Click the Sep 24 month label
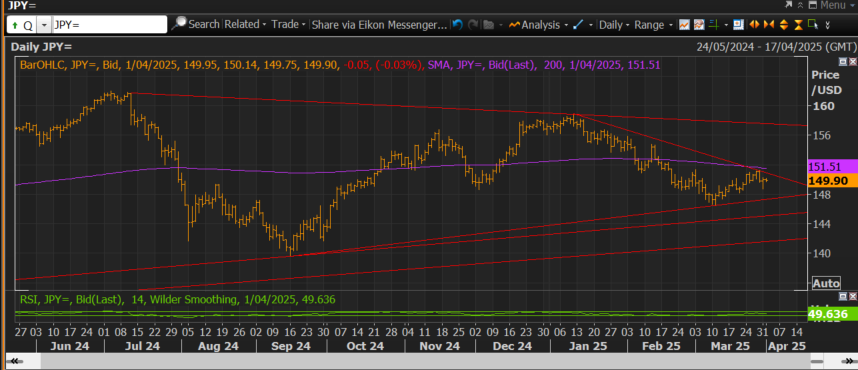The height and width of the screenshot is (370, 858). (x=291, y=346)
